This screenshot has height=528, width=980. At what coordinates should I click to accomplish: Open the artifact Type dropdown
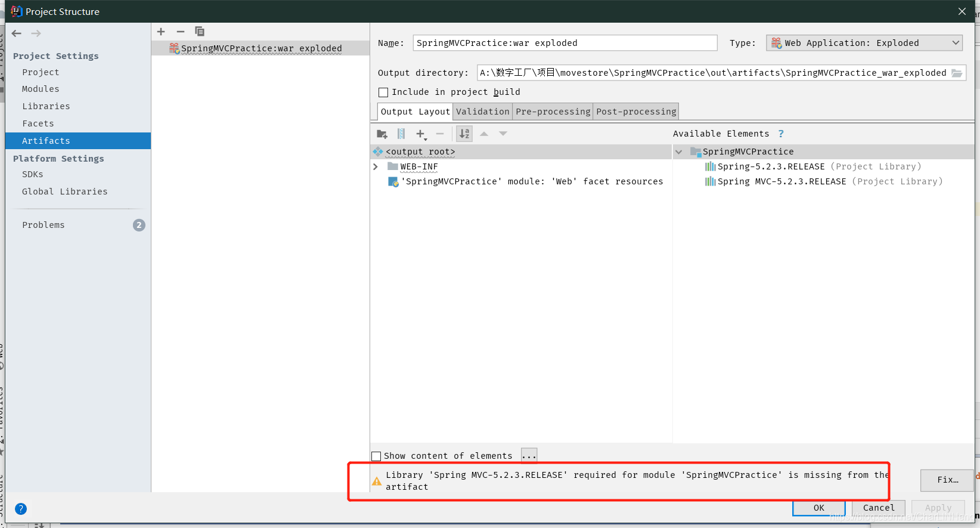tap(864, 43)
